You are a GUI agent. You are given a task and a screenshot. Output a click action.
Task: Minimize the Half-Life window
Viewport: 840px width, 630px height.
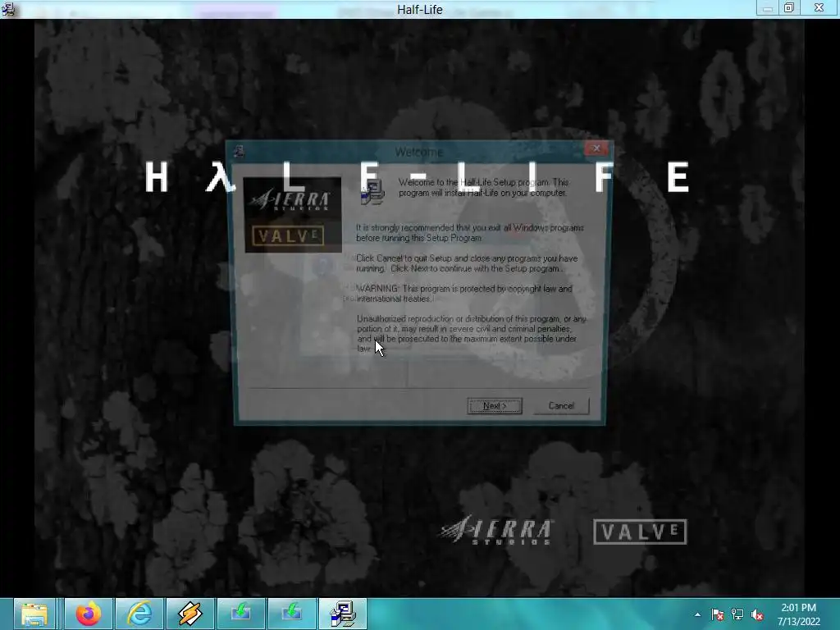768,8
